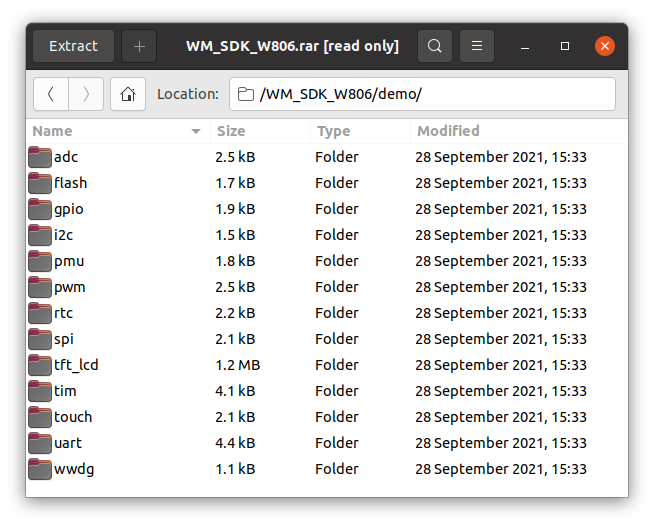Select the uart folder icon
Screen dimensions: 654x526
click(x=40, y=443)
